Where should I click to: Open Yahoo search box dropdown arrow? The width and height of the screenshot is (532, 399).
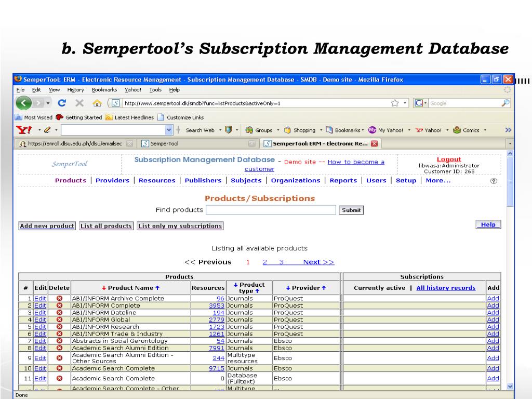(169, 130)
